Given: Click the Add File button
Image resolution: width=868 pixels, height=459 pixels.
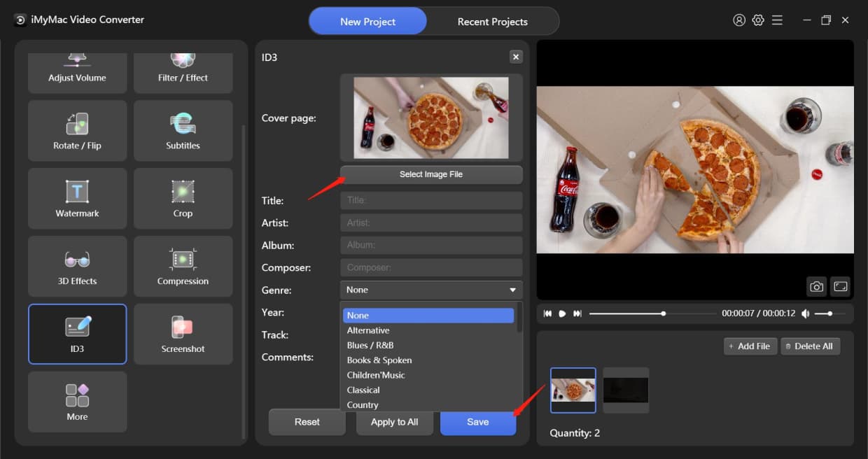Looking at the screenshot, I should tap(750, 346).
